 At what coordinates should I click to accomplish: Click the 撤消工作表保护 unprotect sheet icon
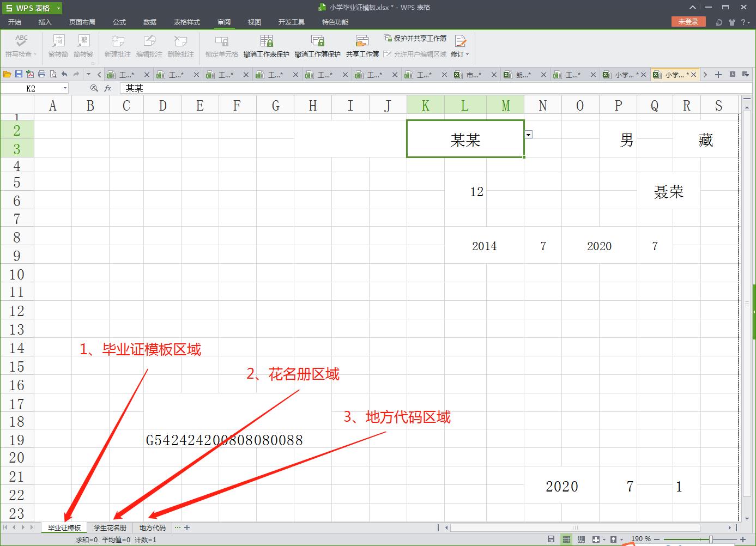point(266,46)
